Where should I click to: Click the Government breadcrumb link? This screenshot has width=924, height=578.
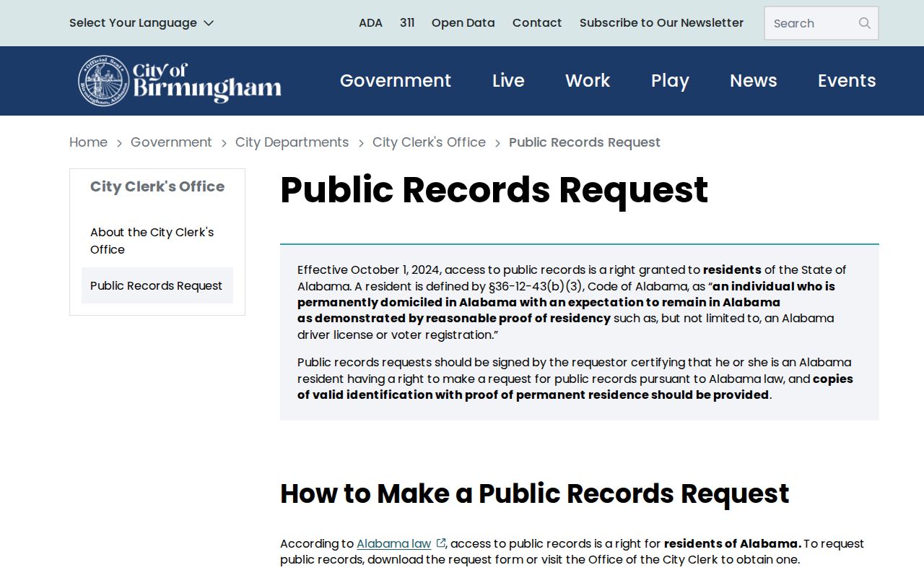point(171,142)
